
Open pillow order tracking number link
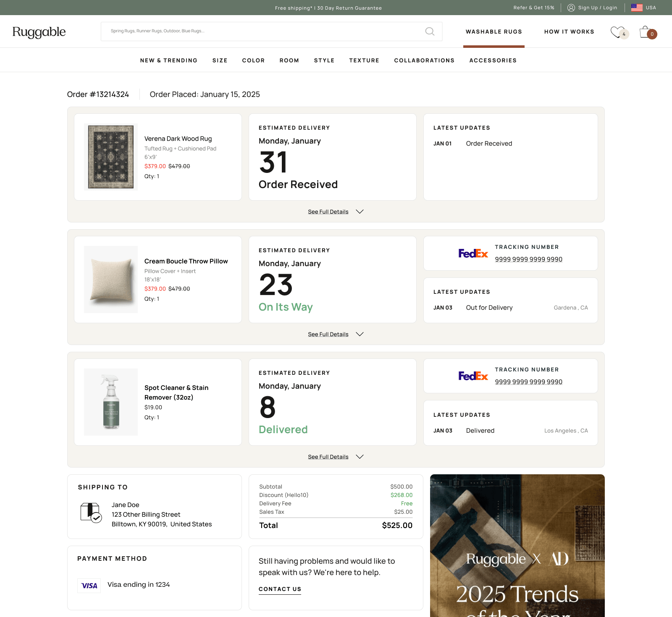point(528,259)
